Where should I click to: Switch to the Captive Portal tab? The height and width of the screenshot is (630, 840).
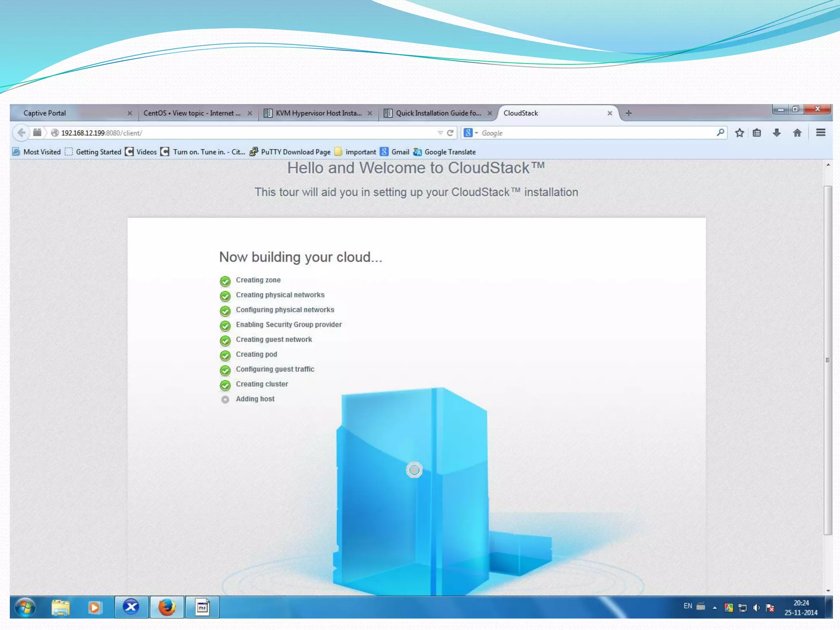click(44, 113)
